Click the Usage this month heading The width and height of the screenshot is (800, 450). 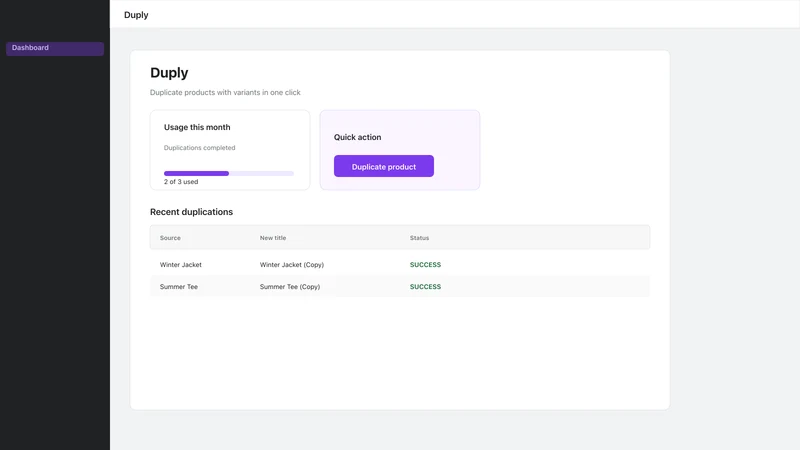pyautogui.click(x=197, y=127)
